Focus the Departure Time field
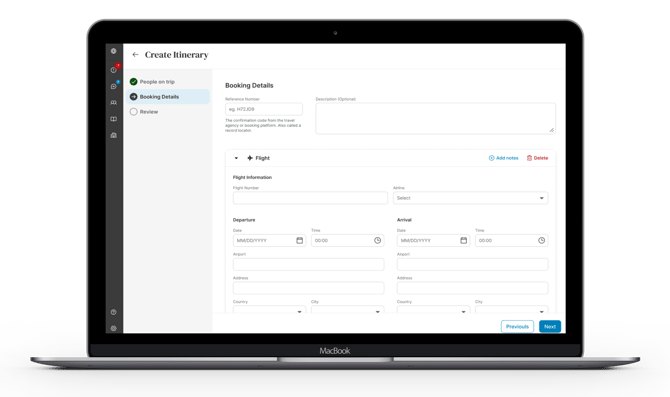 coord(347,241)
